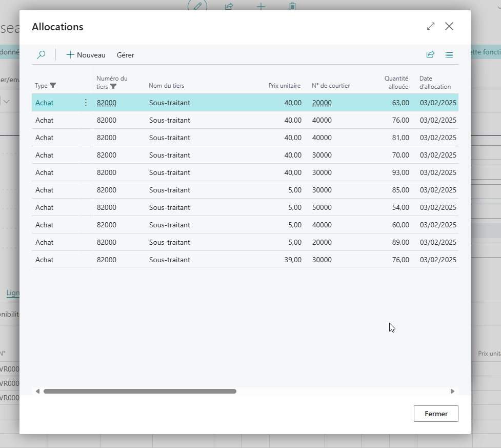
Task: Click the Nouveau plus button
Action: (86, 55)
